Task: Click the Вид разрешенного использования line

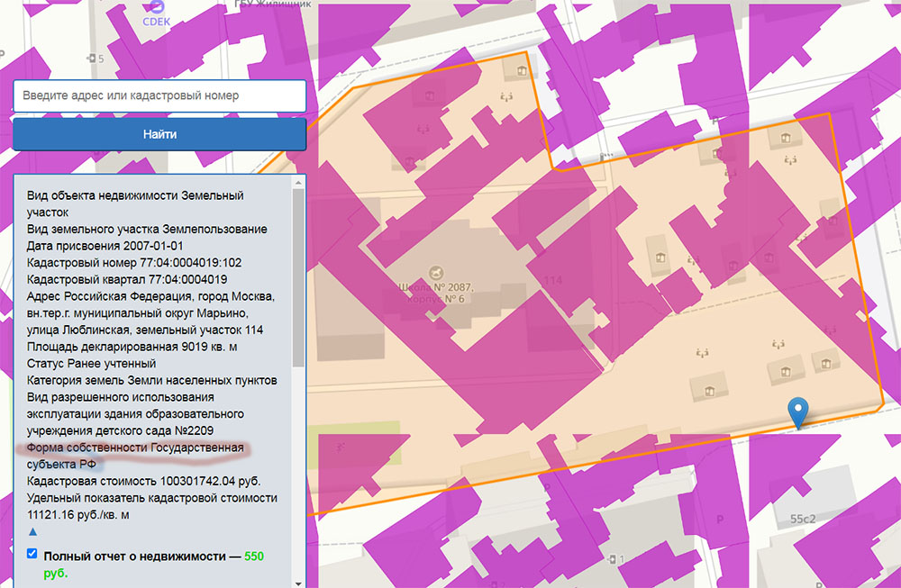Action: pos(120,397)
